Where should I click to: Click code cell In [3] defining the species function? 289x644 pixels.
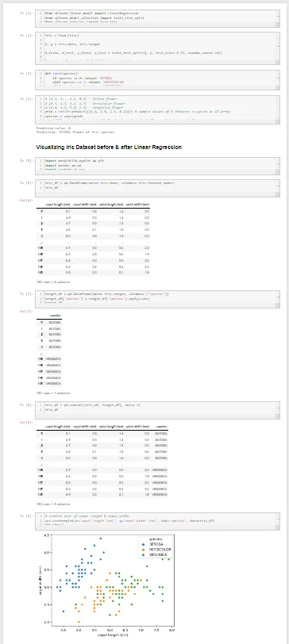click(x=157, y=79)
